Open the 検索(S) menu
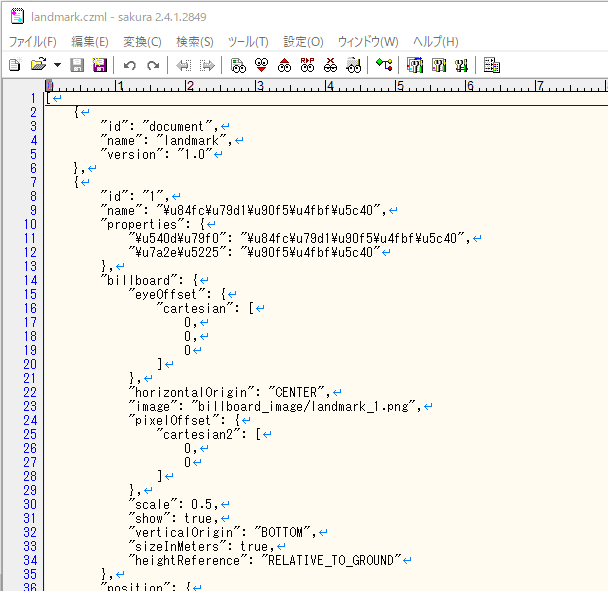 coord(194,42)
